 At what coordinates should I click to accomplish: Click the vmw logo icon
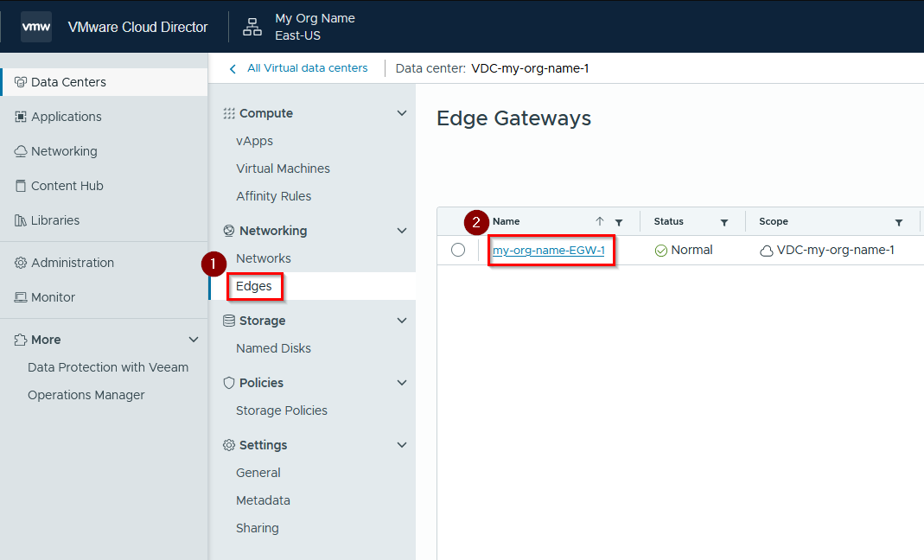[36, 27]
